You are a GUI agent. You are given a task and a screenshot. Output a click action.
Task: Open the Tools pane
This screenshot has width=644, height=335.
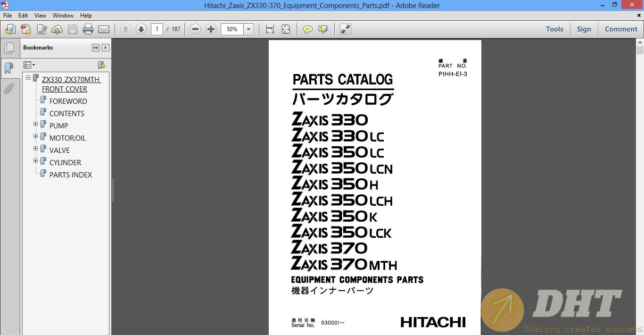point(554,29)
